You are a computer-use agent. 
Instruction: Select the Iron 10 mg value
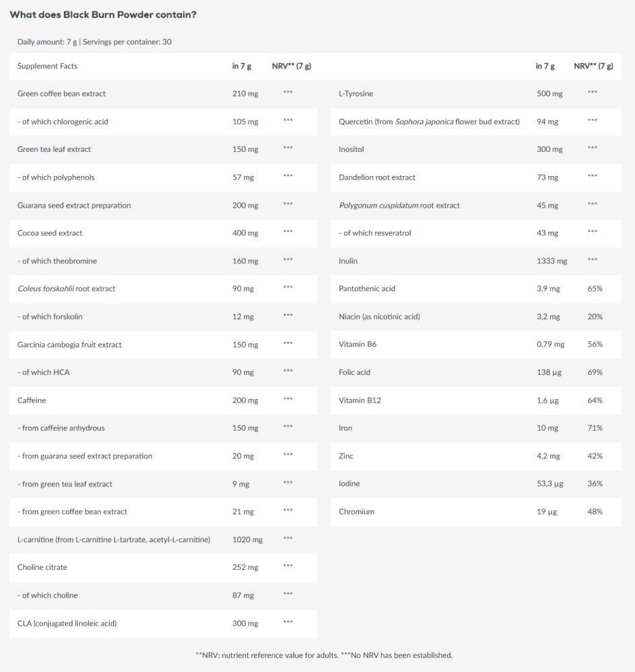[547, 428]
